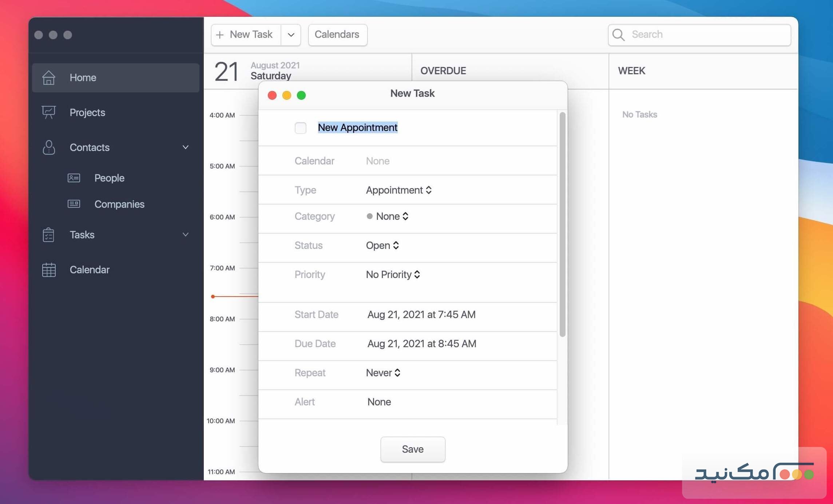The height and width of the screenshot is (504, 833).
Task: Open Projects using its presentation-board icon
Action: [x=49, y=112]
